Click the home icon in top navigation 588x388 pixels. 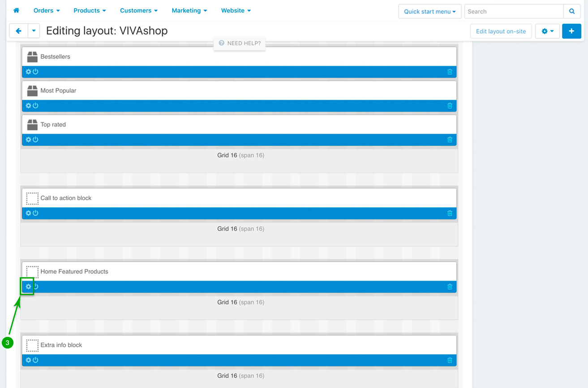[17, 10]
